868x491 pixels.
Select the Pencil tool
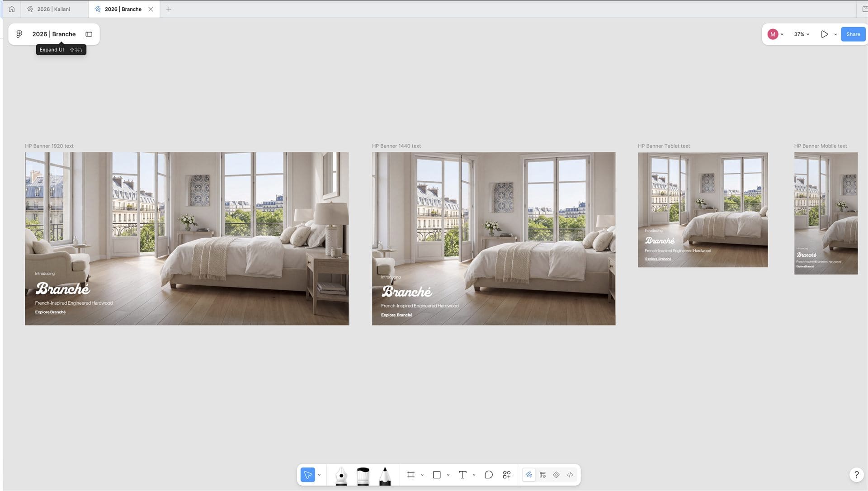385,476
